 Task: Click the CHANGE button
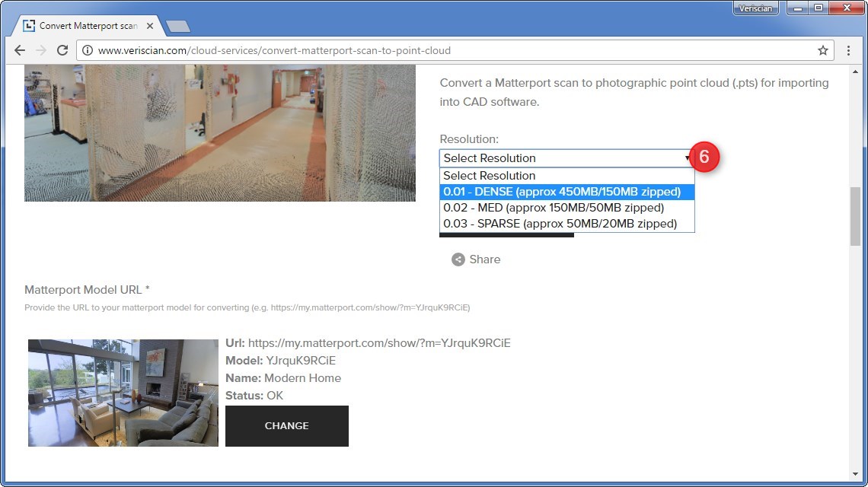coord(287,426)
